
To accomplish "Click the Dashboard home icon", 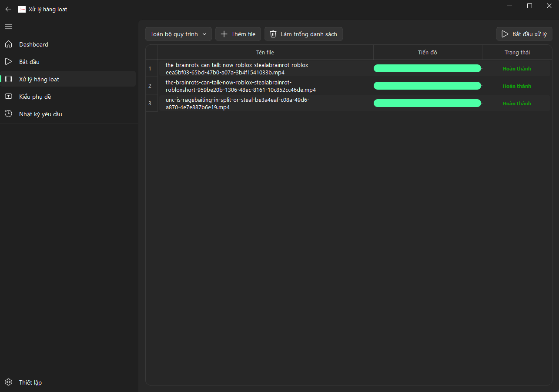I will [8, 44].
